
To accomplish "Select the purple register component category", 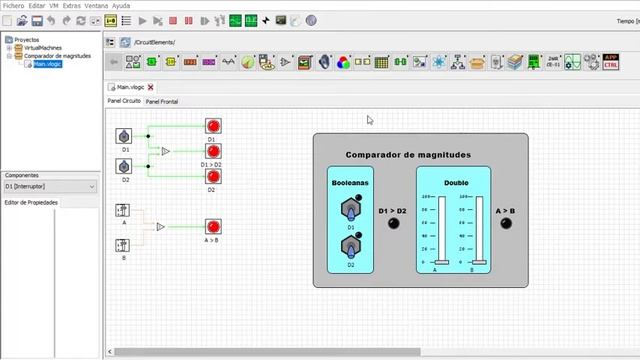I will tap(209, 62).
